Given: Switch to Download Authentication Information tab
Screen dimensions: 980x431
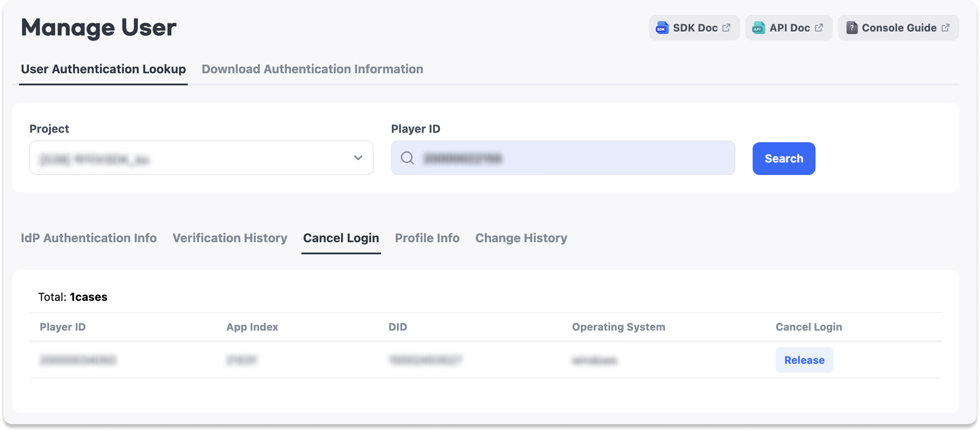Looking at the screenshot, I should click(312, 69).
